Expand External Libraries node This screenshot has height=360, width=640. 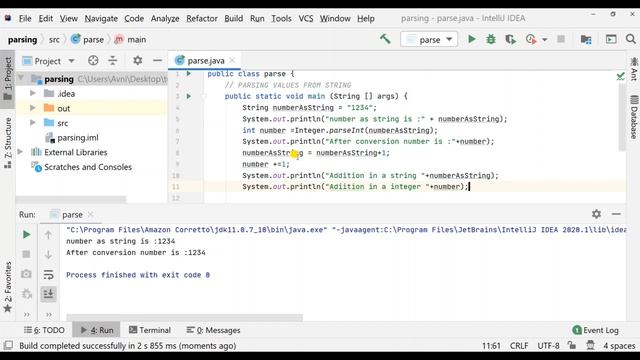[20, 152]
